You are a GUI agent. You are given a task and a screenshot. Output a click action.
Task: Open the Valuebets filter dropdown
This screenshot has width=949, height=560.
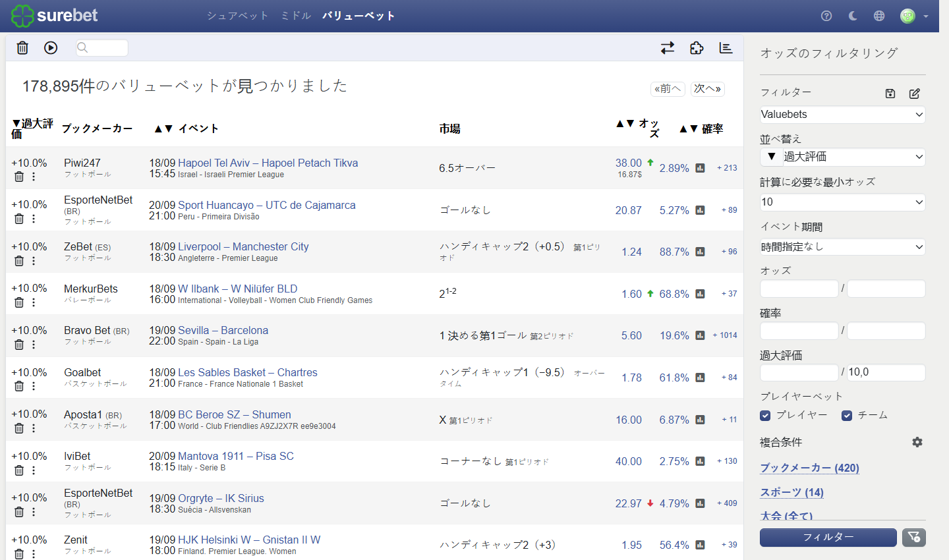point(842,115)
